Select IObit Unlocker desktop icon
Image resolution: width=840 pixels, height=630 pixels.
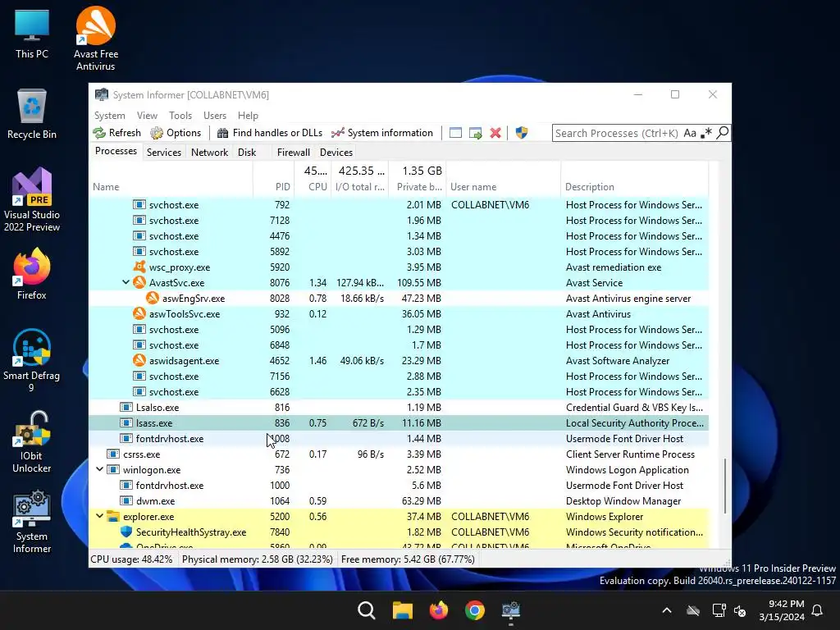(32, 442)
